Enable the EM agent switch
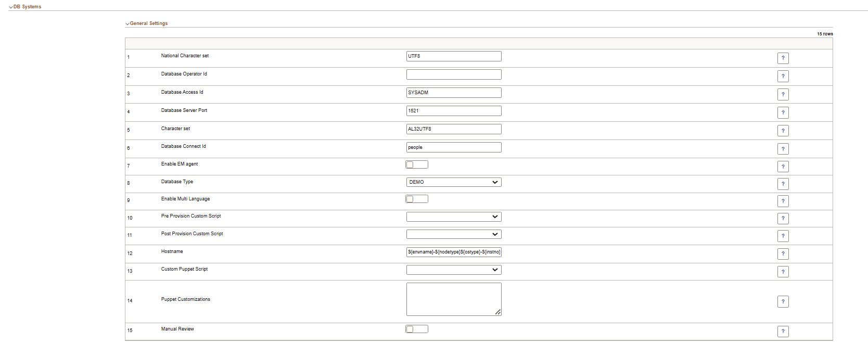This screenshot has height=343, width=868. 416,164
